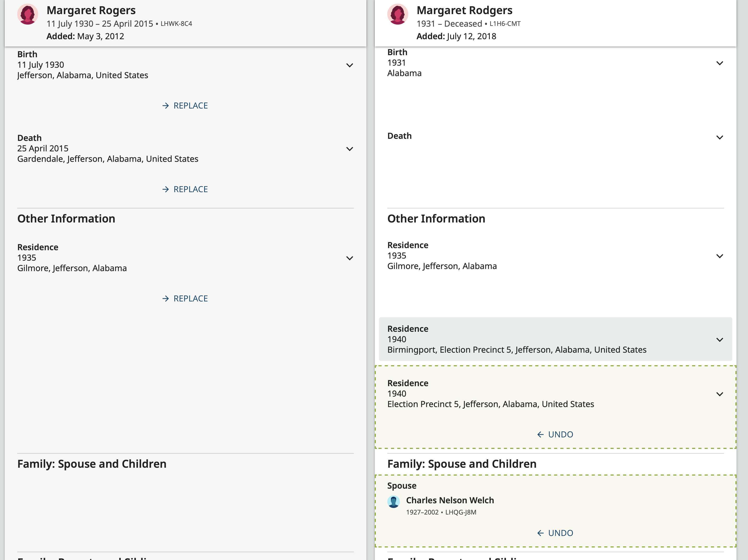Image resolution: width=748 pixels, height=560 pixels.
Task: Expand right empty Death section chevron
Action: [719, 137]
